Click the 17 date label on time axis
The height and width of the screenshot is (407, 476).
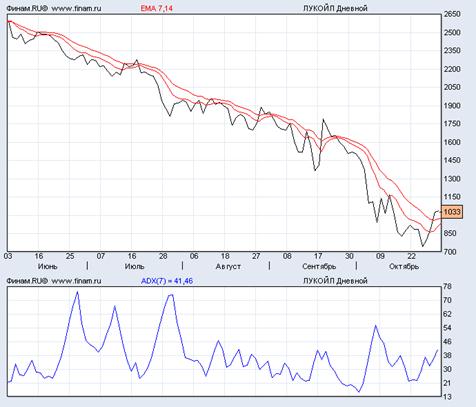[318, 256]
